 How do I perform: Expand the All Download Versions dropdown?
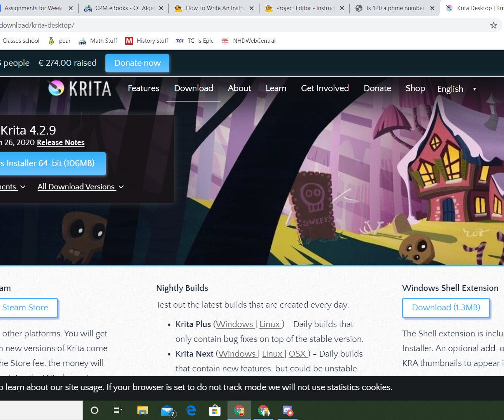(x=80, y=187)
